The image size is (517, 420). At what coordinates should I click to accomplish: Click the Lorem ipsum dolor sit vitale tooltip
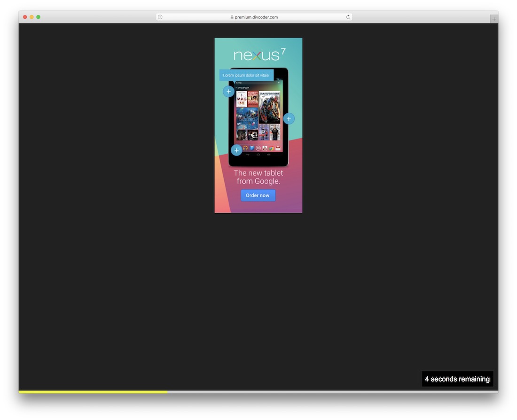246,75
